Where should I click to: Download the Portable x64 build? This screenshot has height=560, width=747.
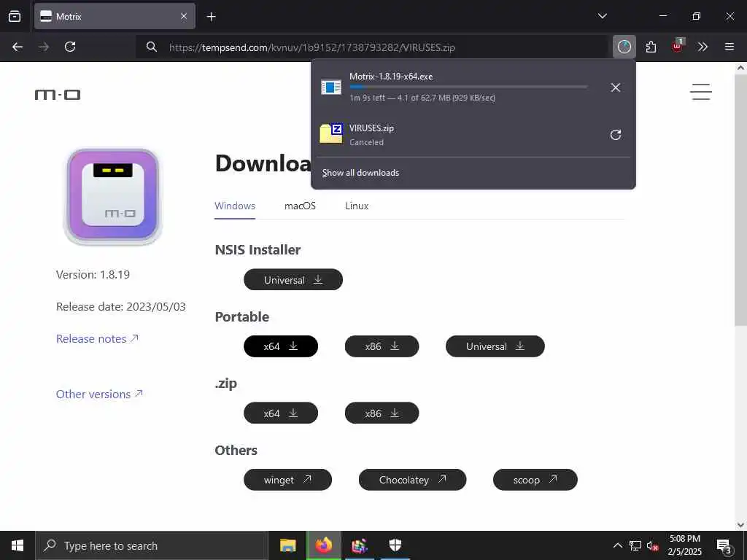tap(281, 346)
